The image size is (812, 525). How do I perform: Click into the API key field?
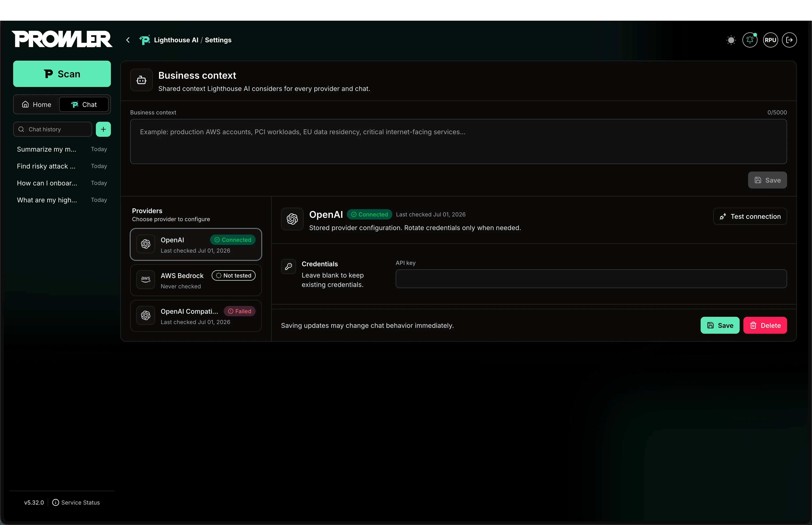coord(591,279)
